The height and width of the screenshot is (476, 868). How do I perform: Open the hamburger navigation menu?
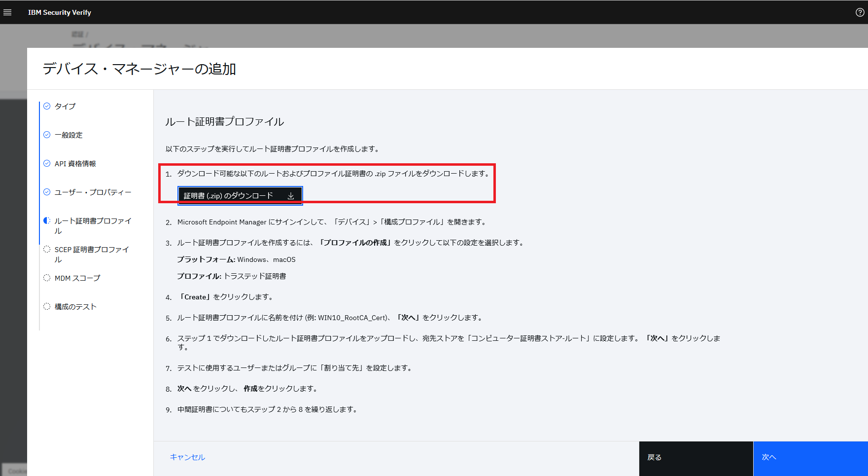point(7,12)
